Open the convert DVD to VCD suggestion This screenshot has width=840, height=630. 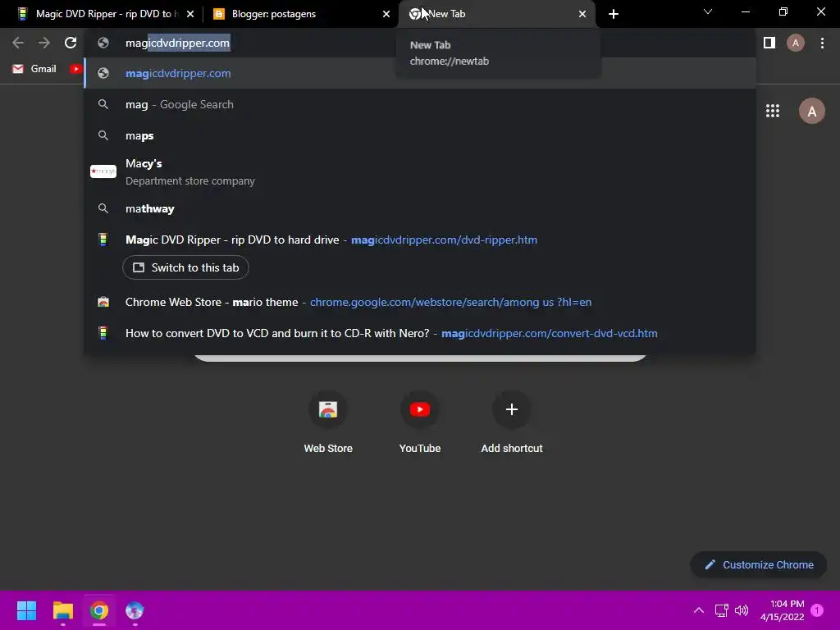[420, 333]
